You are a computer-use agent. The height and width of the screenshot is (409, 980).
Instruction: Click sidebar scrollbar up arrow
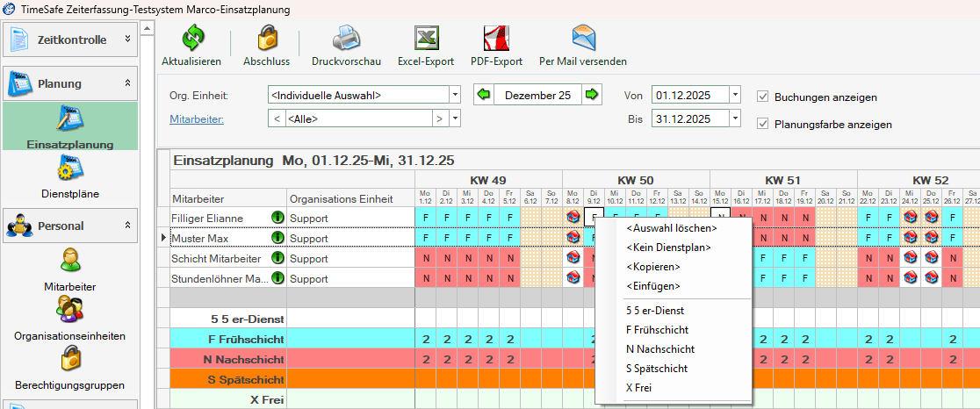tap(147, 27)
